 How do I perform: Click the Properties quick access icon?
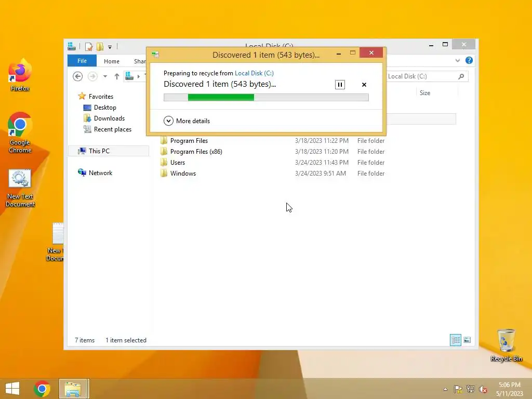click(x=89, y=46)
